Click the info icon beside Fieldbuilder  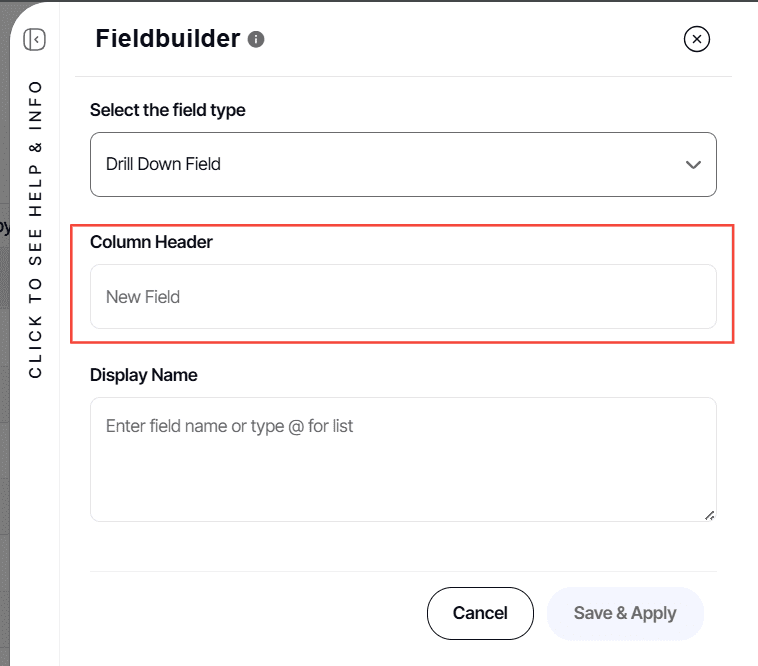pos(256,39)
